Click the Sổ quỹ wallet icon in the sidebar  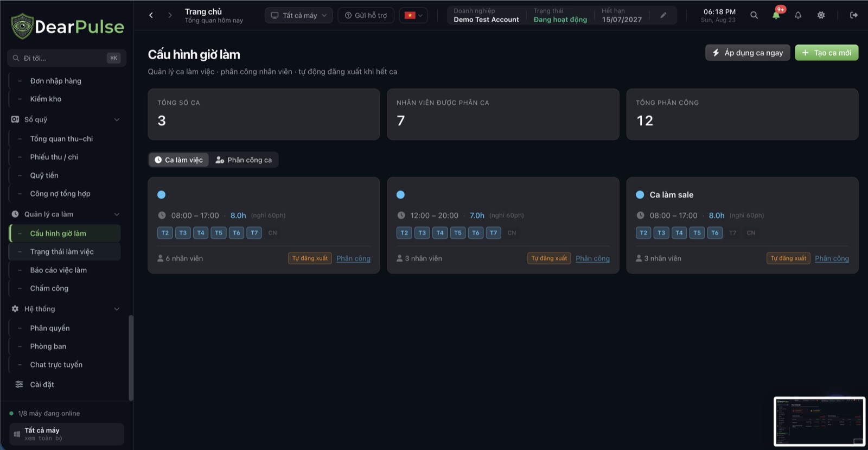click(15, 119)
